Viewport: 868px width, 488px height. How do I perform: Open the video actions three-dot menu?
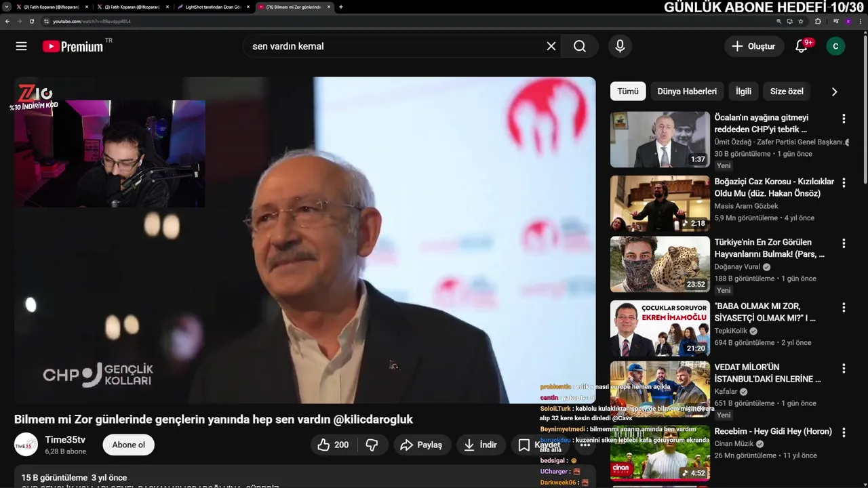point(585,445)
